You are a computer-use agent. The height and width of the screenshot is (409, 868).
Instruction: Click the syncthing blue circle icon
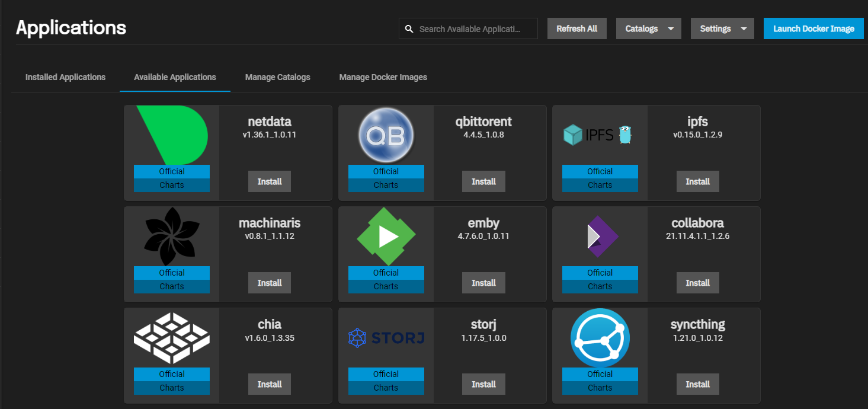600,338
